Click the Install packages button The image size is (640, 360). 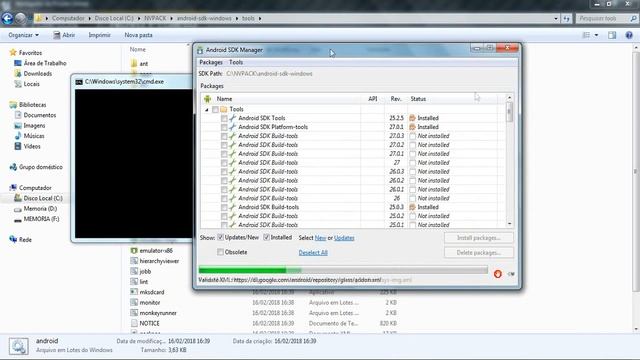[479, 238]
